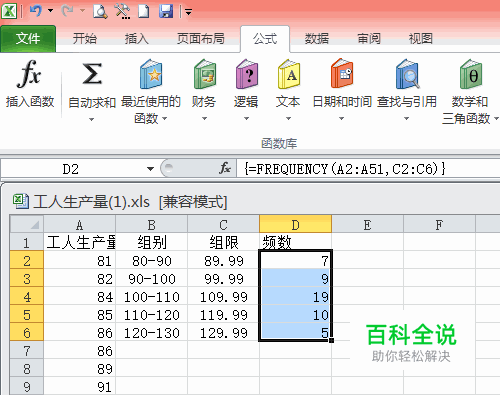This screenshot has width=500, height=395.
Task: Expand the 文本 dropdown arrow
Action: pos(288,118)
